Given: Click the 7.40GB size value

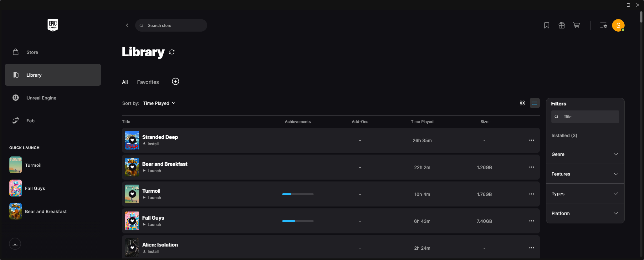Looking at the screenshot, I should coord(484,221).
